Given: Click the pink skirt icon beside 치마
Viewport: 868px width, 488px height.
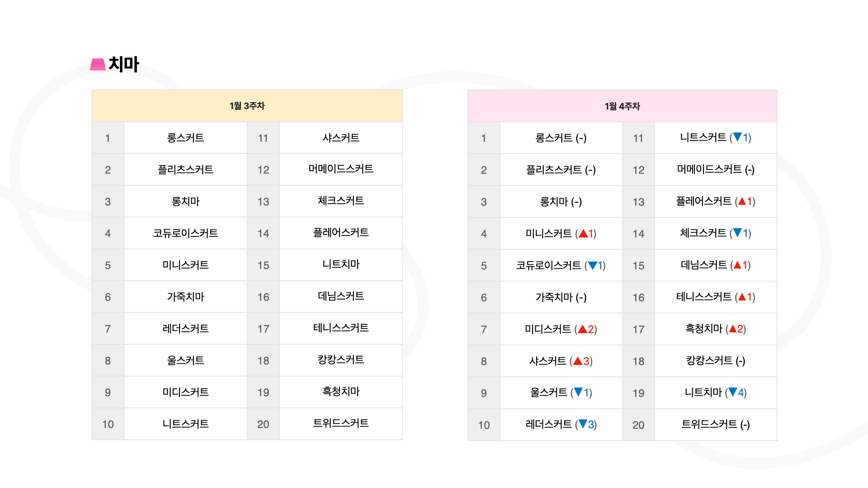Looking at the screenshot, I should pyautogui.click(x=98, y=65).
